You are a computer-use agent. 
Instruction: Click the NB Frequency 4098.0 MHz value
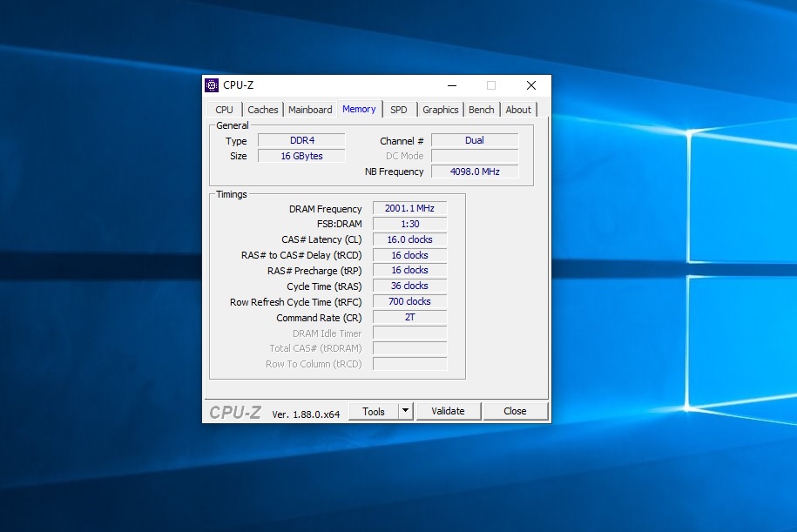click(x=475, y=172)
